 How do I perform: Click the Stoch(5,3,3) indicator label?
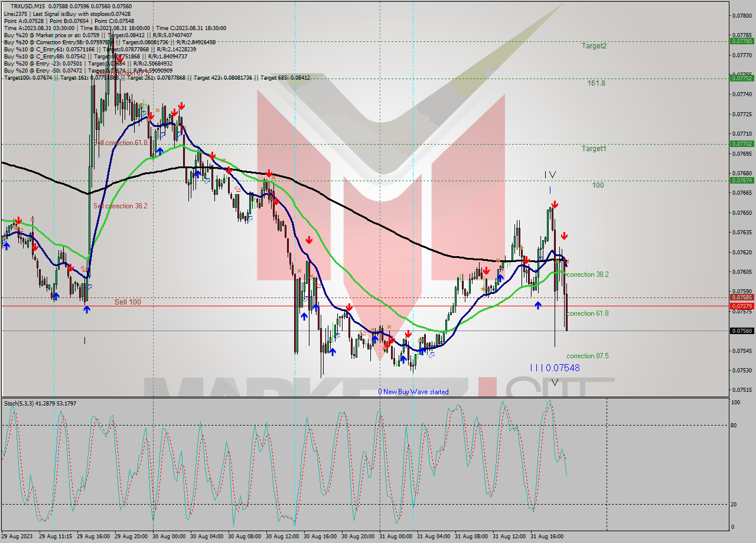[x=41, y=403]
